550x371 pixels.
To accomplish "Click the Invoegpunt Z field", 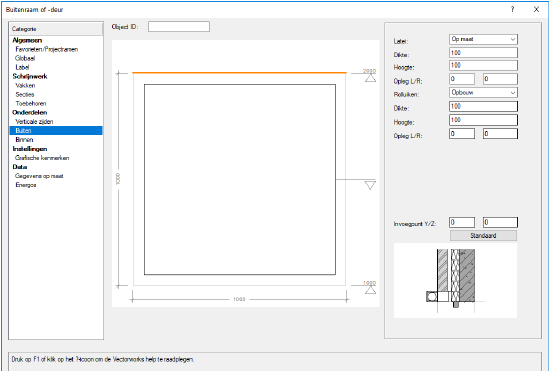I will [x=500, y=222].
